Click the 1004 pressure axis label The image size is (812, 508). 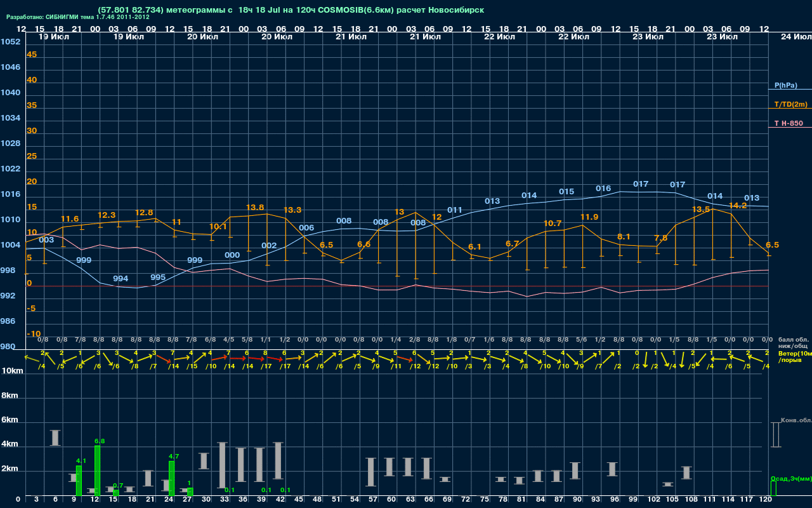10,245
